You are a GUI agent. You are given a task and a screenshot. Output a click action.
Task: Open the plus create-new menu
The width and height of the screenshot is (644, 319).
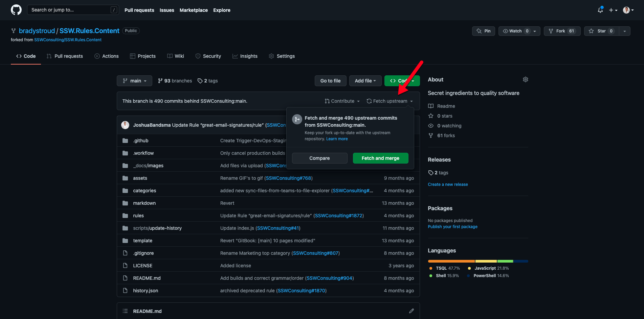pyautogui.click(x=613, y=10)
